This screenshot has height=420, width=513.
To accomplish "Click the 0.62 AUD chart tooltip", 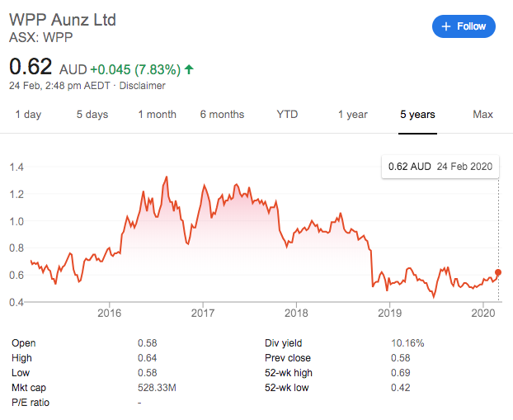I will click(440, 166).
